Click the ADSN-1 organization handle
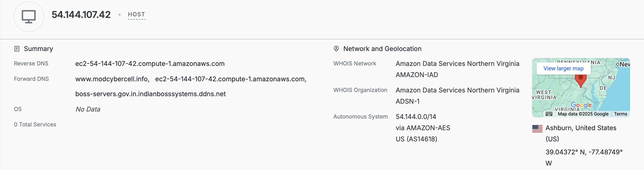 point(408,101)
